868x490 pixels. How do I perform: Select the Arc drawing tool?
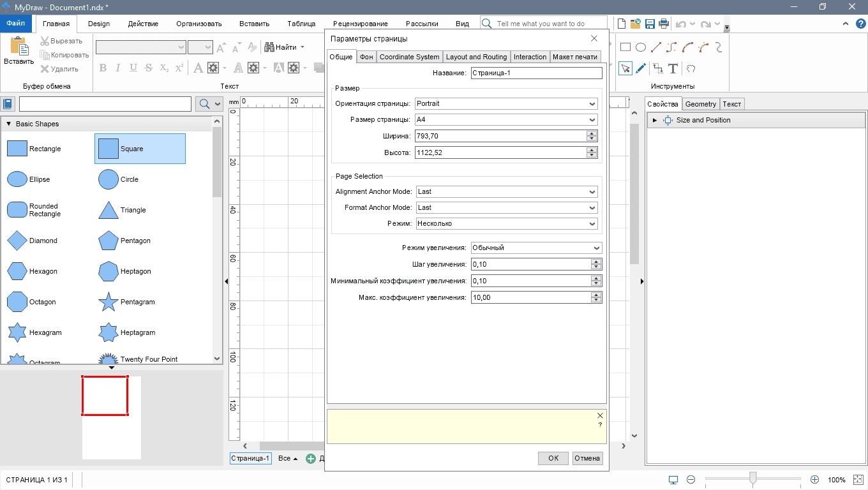click(687, 47)
